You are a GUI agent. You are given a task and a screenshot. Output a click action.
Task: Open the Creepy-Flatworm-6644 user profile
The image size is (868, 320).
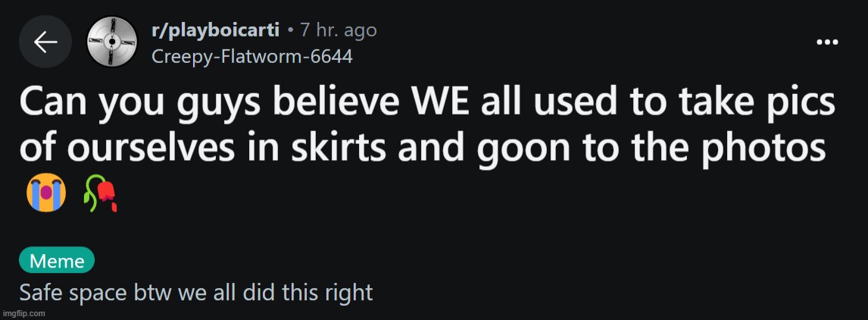[x=251, y=56]
